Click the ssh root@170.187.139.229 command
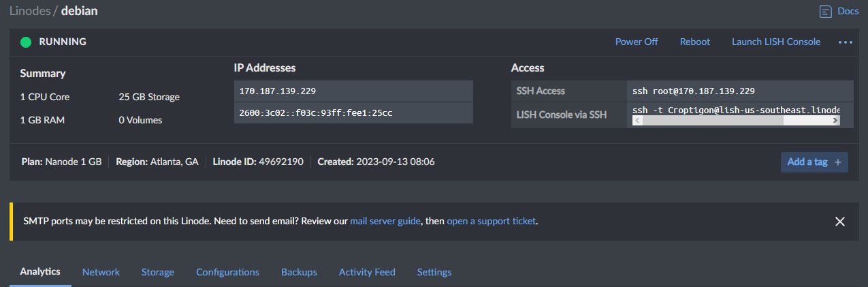 (693, 91)
